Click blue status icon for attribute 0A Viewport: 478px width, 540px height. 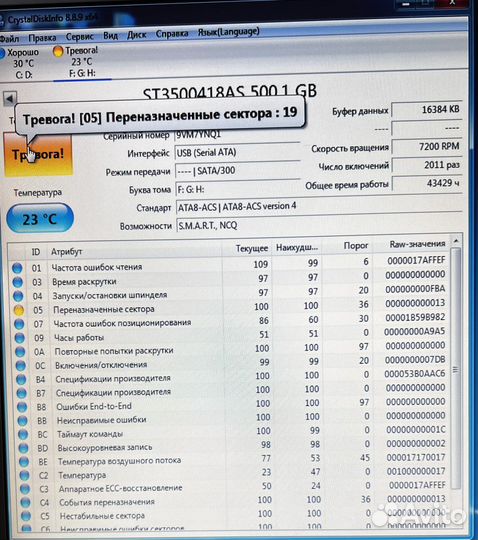pyautogui.click(x=20, y=352)
